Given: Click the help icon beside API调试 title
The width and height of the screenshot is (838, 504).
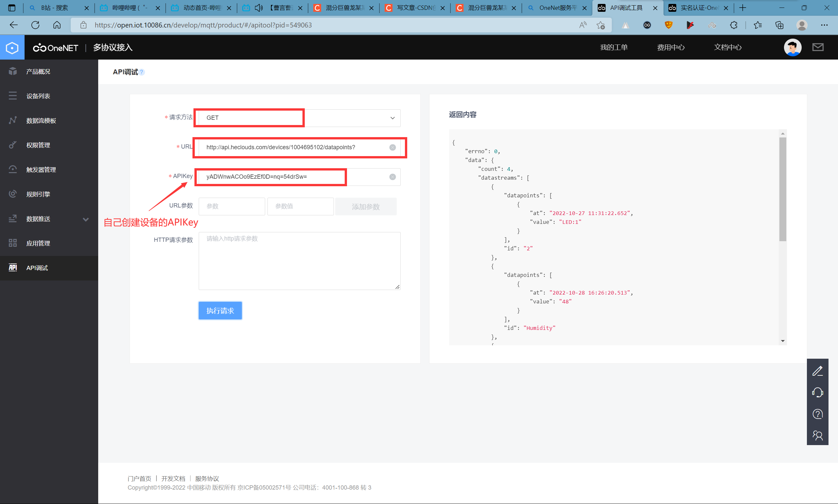Looking at the screenshot, I should [142, 72].
